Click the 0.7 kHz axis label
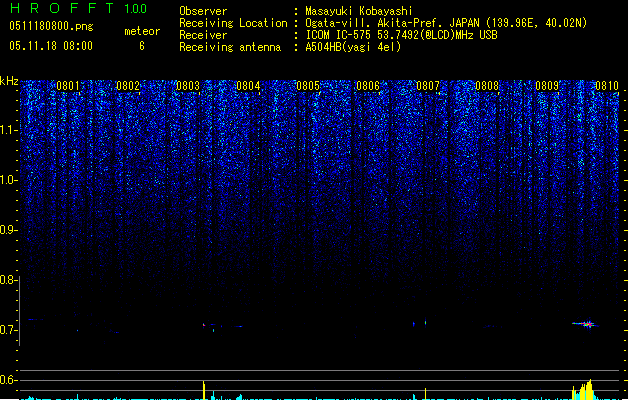The width and height of the screenshot is (629, 400). click(8, 330)
